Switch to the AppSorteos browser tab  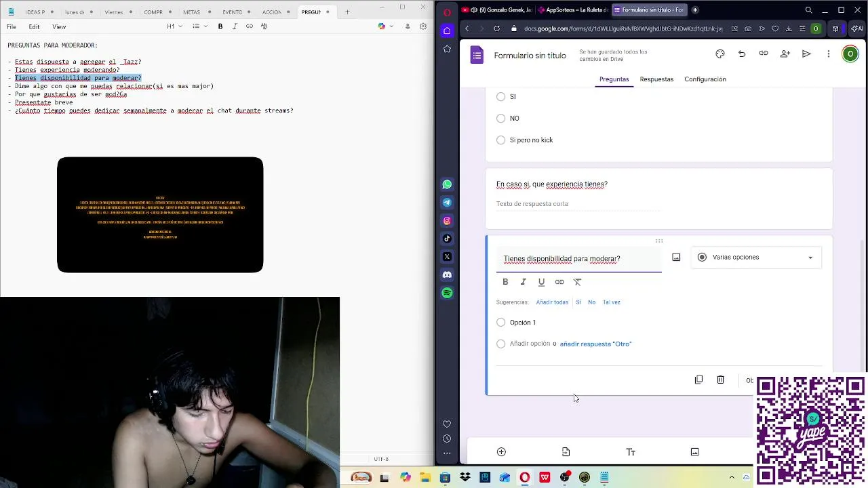click(572, 10)
